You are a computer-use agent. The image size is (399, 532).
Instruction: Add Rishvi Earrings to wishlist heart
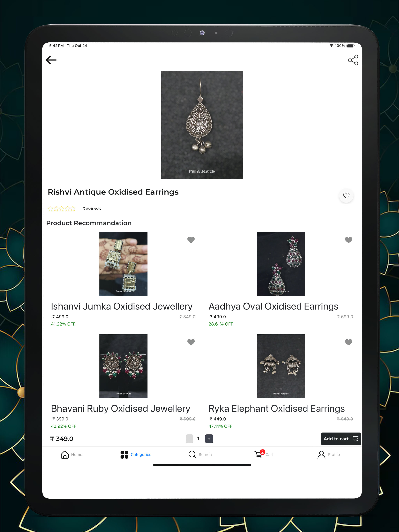[346, 196]
